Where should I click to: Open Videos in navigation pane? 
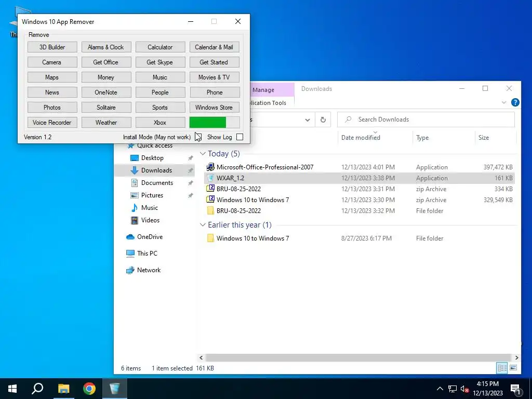coord(150,220)
